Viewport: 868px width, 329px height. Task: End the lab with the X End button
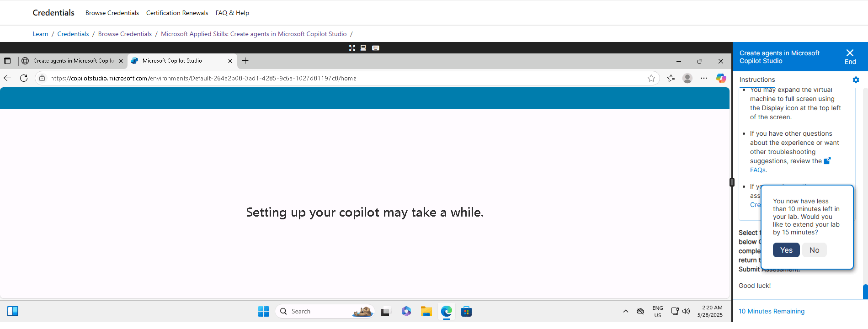click(850, 57)
